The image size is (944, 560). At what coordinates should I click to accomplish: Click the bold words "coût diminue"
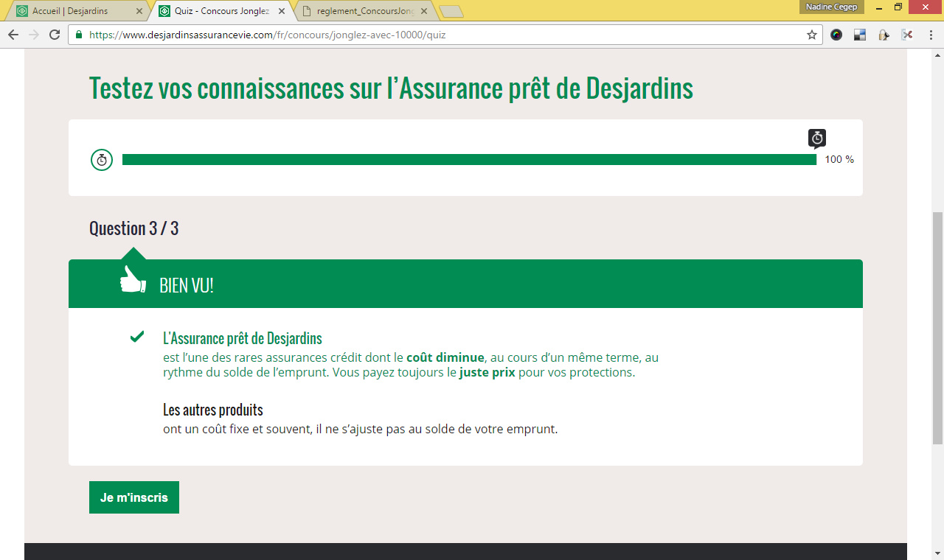tap(445, 357)
